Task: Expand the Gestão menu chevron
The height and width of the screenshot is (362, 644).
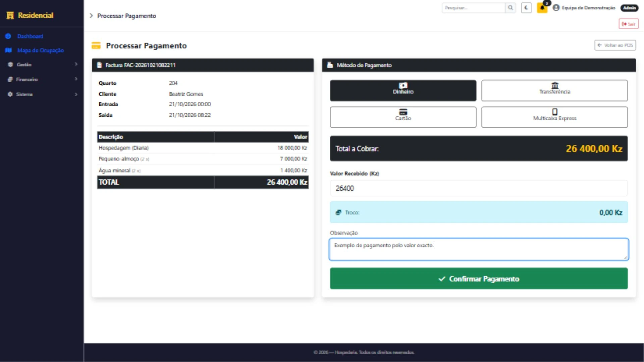Action: tap(76, 64)
